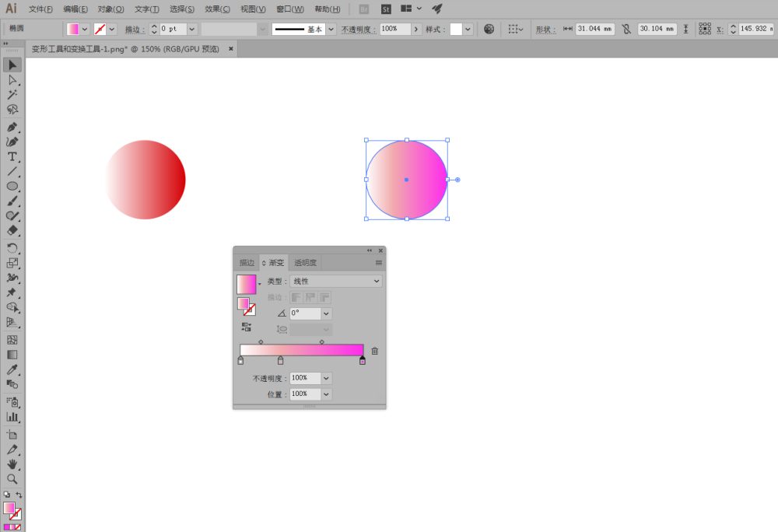This screenshot has width=778, height=532.
Task: Open the 效果(C) menu
Action: click(217, 9)
